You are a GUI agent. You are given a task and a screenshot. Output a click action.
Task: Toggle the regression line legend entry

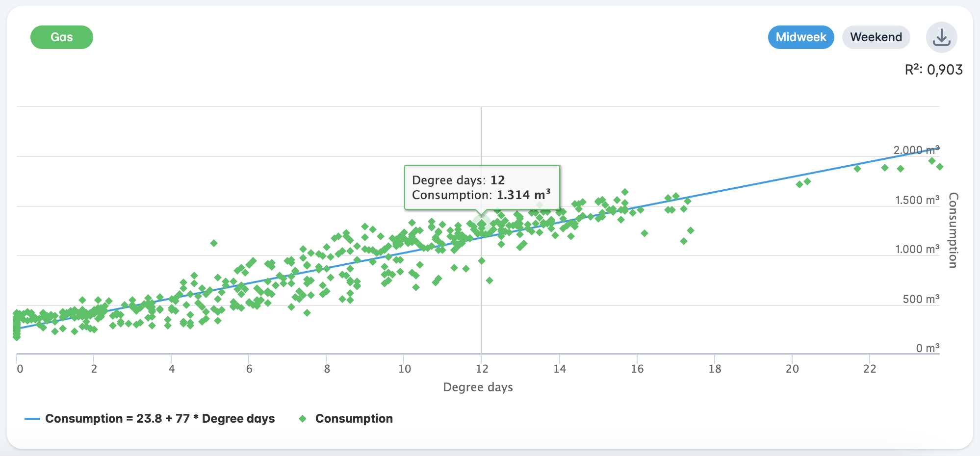150,419
